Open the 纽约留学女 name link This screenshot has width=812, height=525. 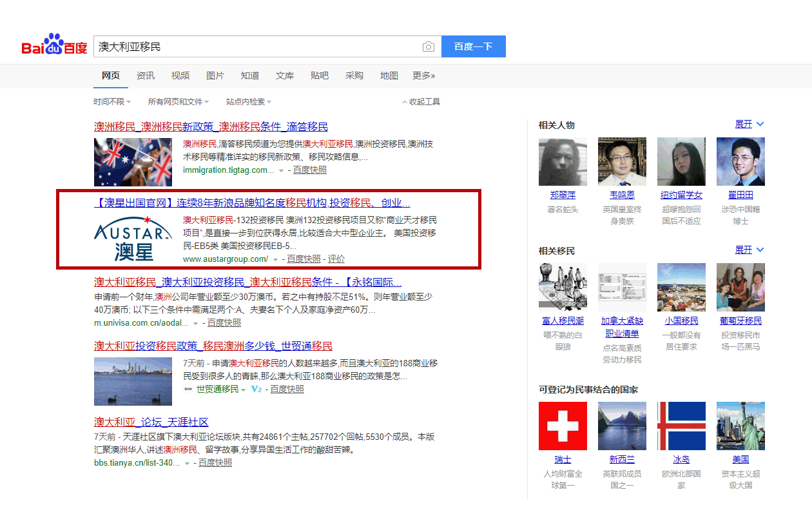click(x=681, y=195)
